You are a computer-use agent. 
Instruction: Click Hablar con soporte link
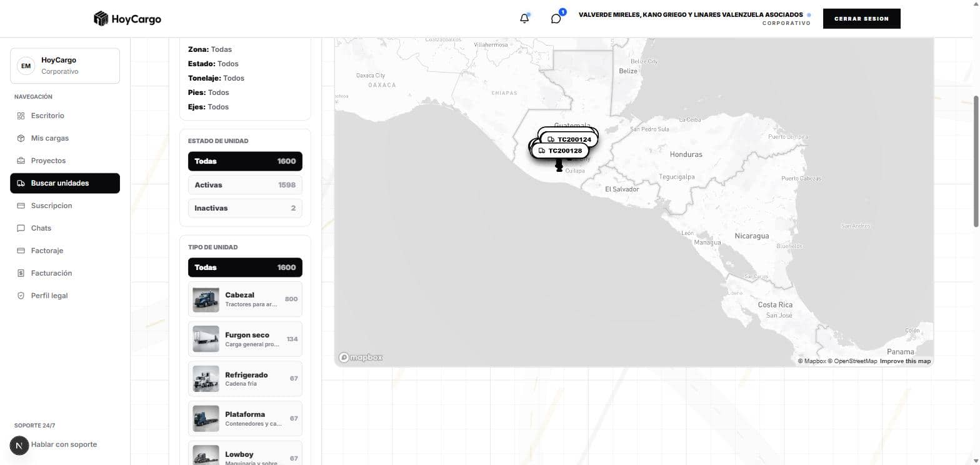coord(64,444)
